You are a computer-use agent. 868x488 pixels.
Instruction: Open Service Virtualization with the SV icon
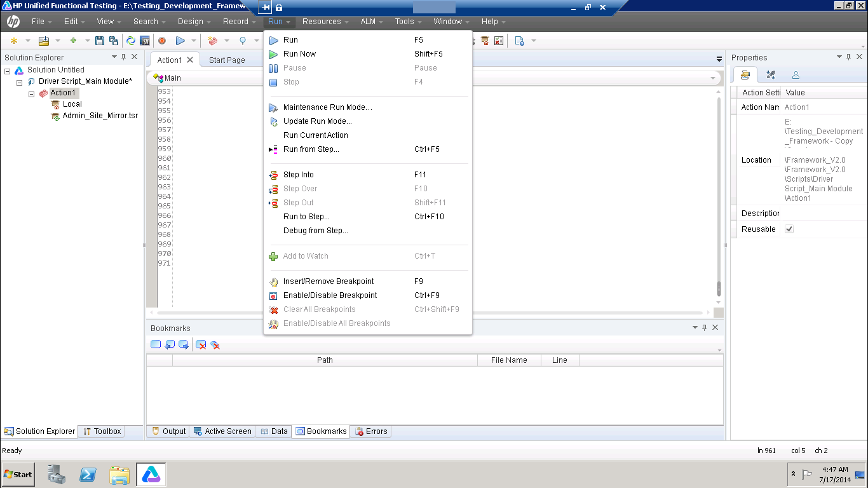coord(144,40)
